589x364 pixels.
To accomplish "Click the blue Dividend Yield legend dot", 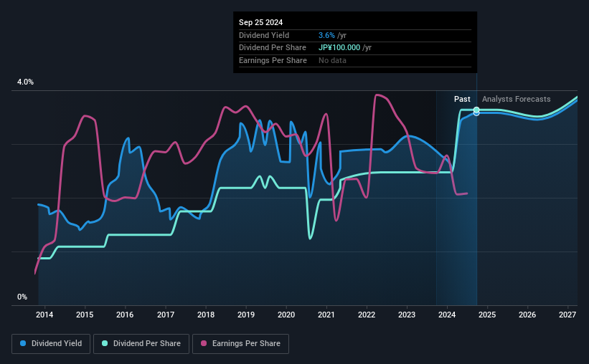I will click(x=23, y=343).
